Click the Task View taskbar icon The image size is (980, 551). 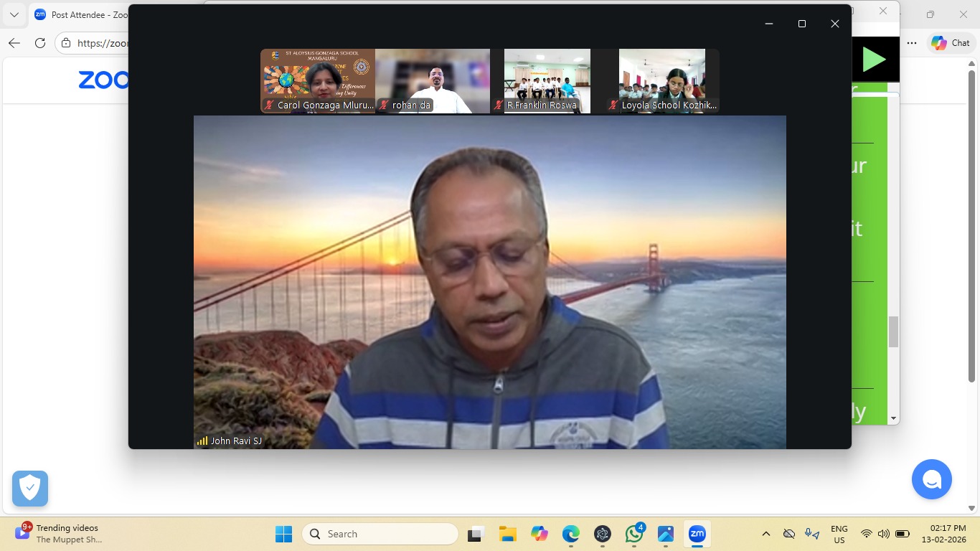[x=476, y=534]
